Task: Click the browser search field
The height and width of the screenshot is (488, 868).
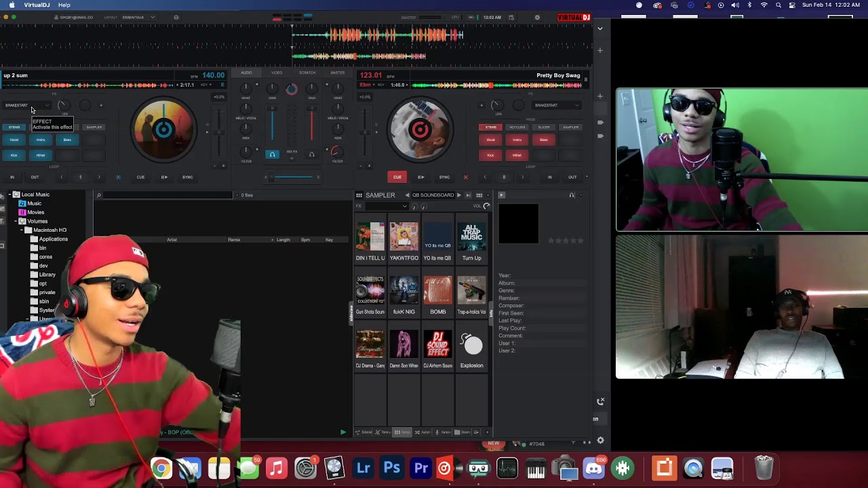Action: (x=166, y=195)
